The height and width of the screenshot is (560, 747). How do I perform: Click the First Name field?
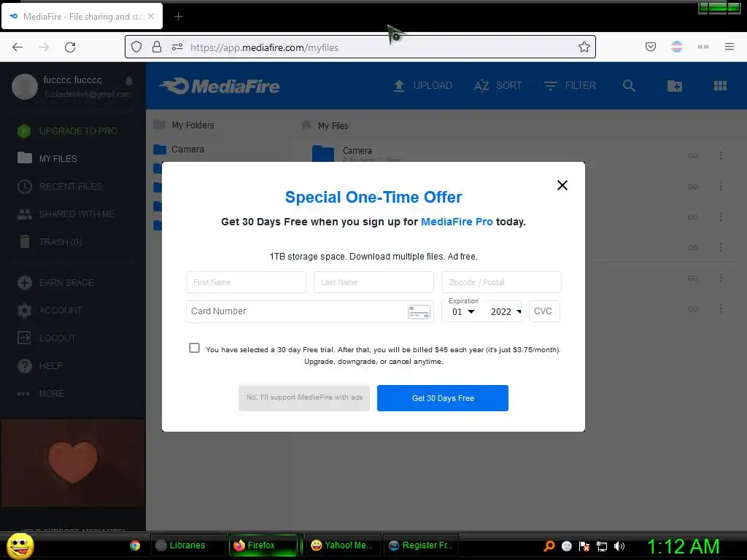click(247, 282)
